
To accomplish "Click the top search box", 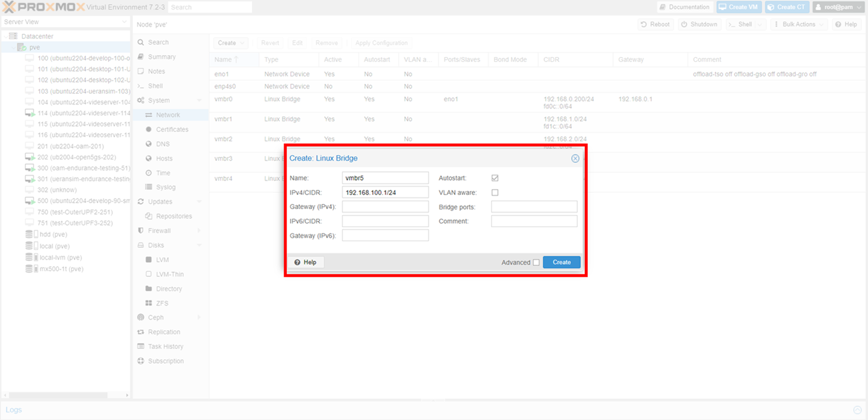I will coord(210,7).
